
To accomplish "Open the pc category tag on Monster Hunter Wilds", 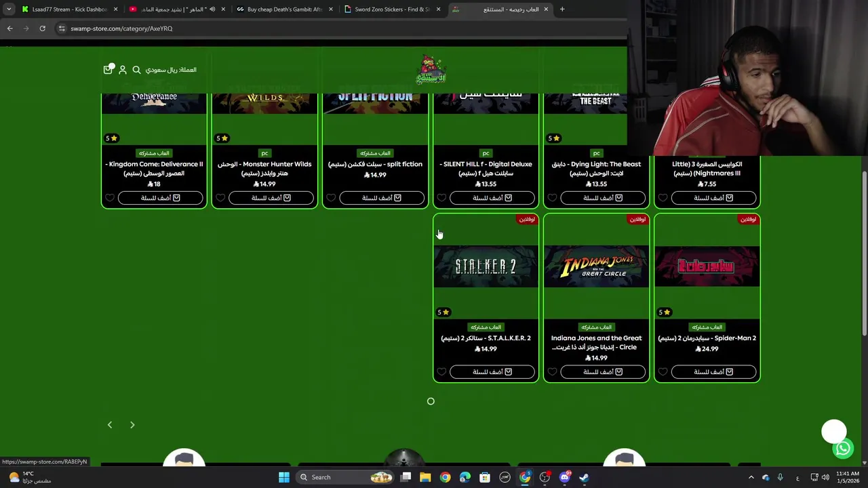I will point(264,153).
